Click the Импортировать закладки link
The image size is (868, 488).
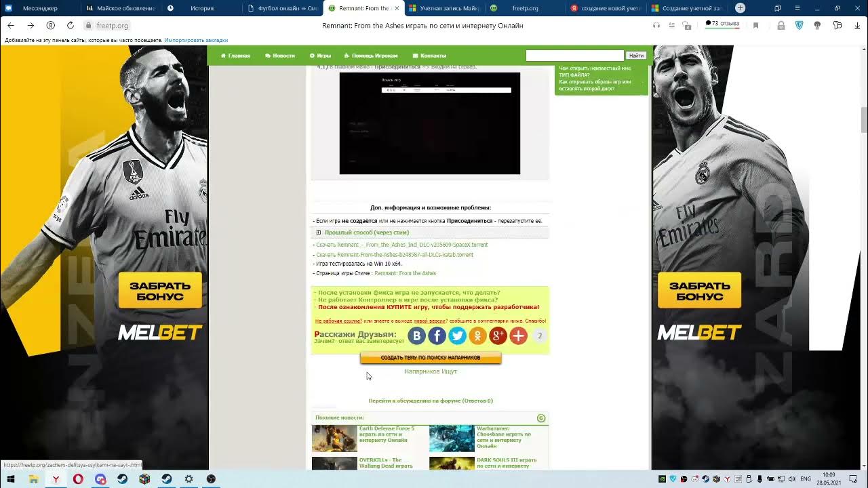coord(196,41)
